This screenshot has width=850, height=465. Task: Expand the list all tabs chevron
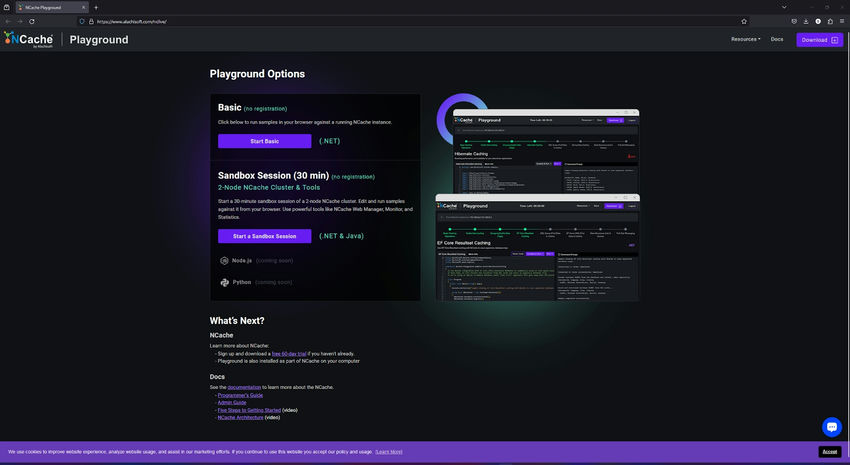tap(784, 7)
